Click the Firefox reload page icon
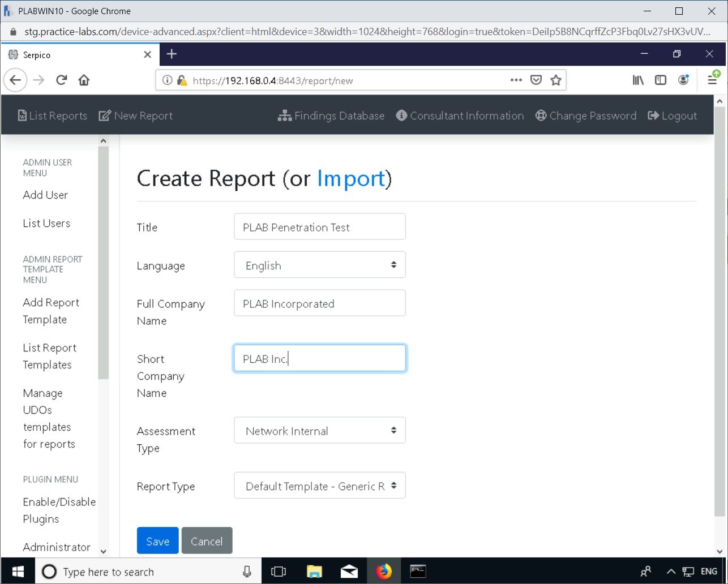 click(62, 80)
